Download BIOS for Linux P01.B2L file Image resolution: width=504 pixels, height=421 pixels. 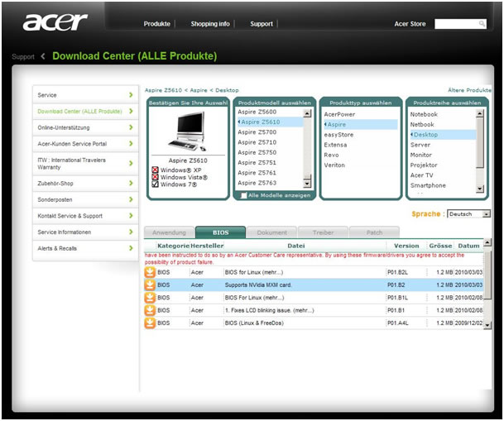(150, 272)
